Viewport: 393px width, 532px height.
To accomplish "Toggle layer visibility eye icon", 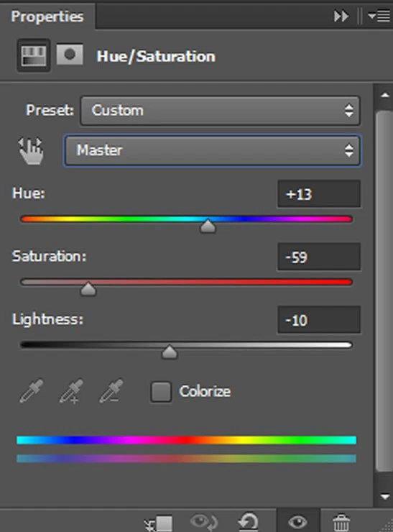I will coord(297,522).
